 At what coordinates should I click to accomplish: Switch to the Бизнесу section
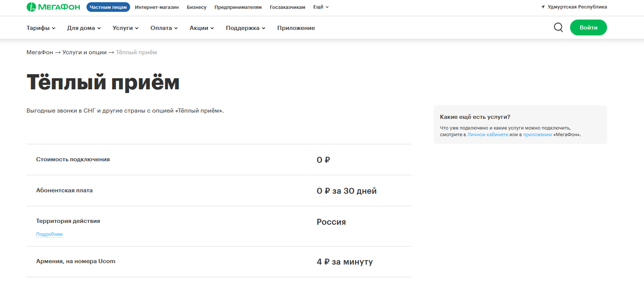pos(197,7)
